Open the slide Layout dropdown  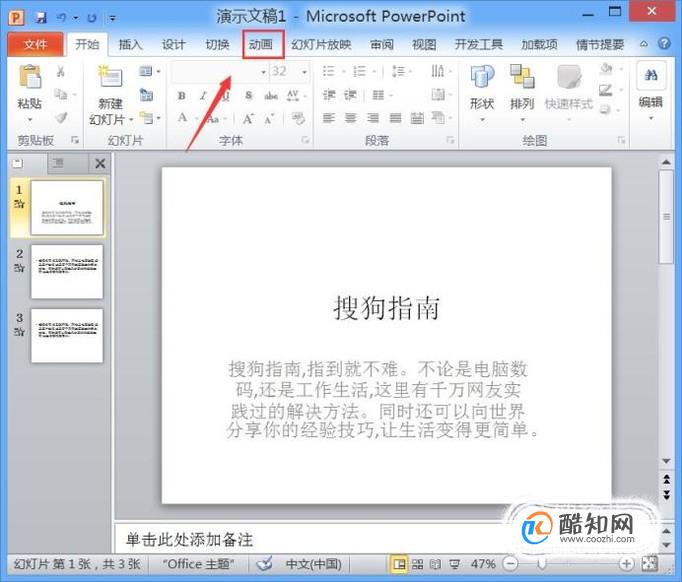pyautogui.click(x=149, y=71)
